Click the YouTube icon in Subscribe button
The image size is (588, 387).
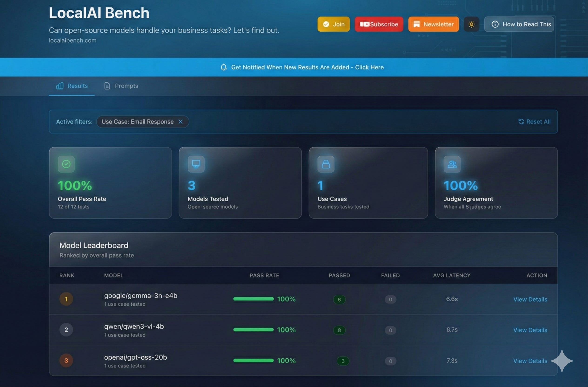point(365,24)
